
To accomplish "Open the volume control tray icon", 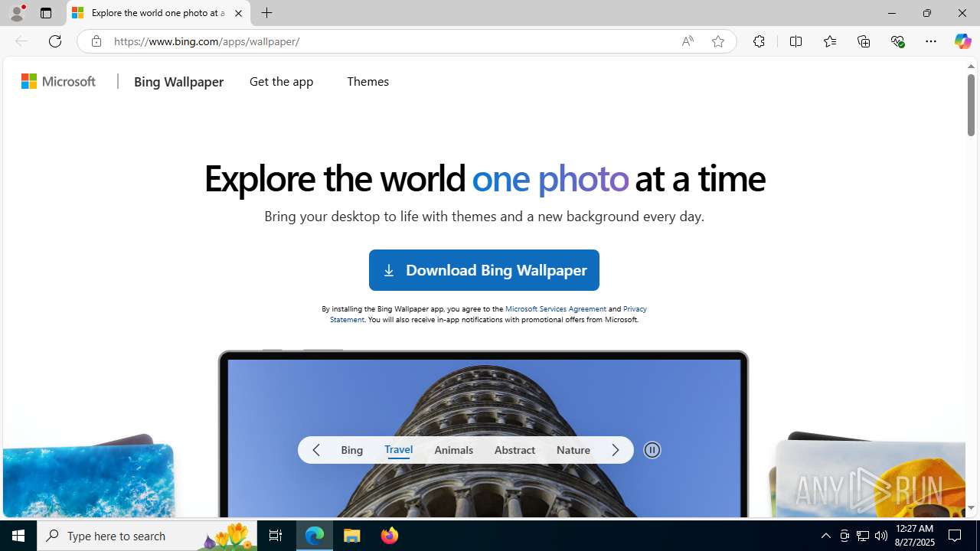I will click(x=881, y=536).
